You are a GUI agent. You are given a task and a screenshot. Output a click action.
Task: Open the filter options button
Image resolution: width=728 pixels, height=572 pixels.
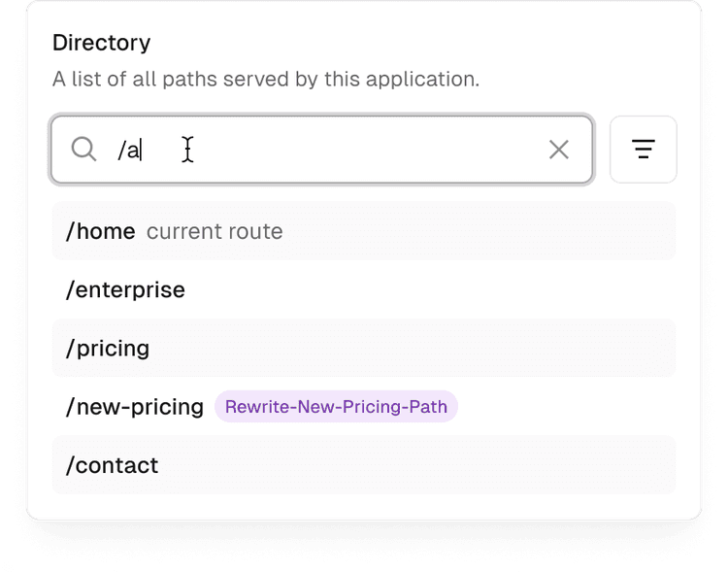point(643,150)
